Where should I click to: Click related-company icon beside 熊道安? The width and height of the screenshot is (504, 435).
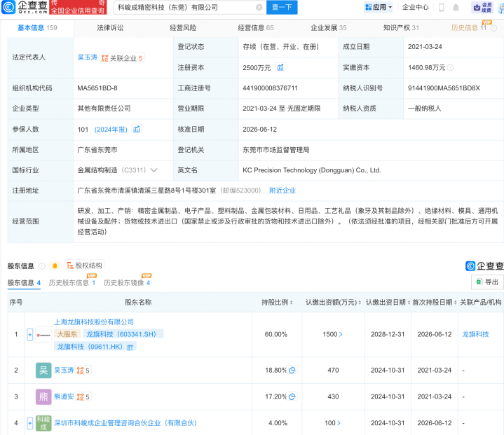(81, 396)
